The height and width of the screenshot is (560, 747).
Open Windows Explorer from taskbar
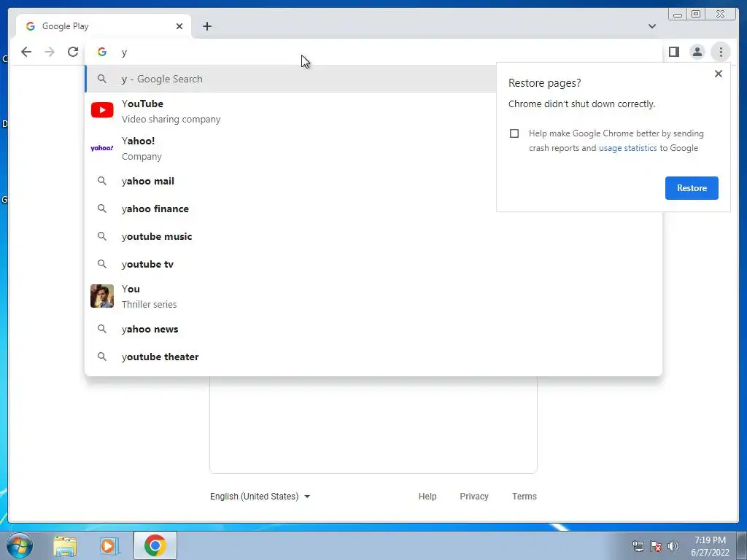[65, 545]
